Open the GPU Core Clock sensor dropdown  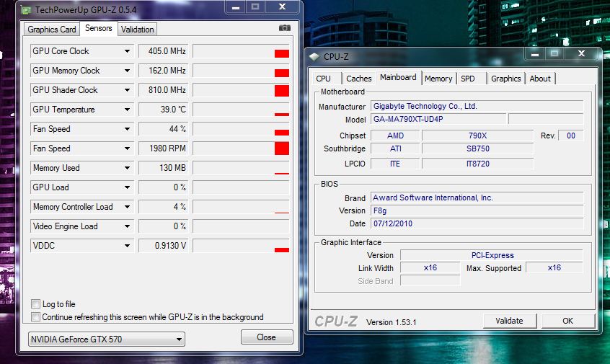coord(127,51)
